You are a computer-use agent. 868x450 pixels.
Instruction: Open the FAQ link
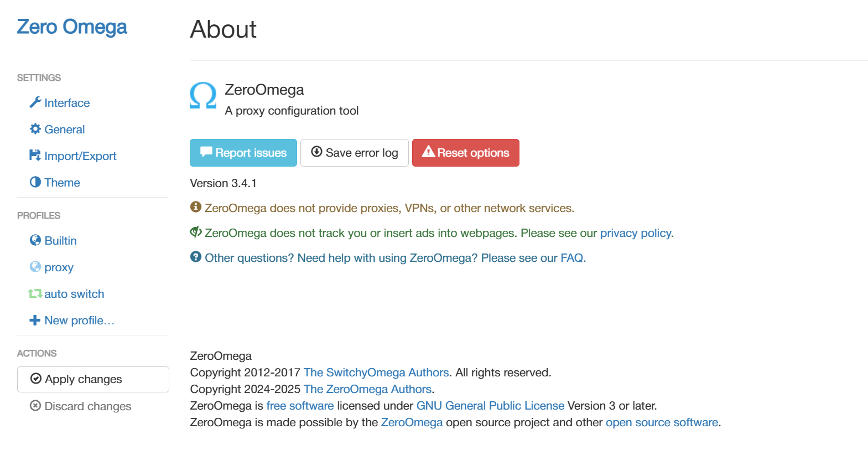[571, 258]
